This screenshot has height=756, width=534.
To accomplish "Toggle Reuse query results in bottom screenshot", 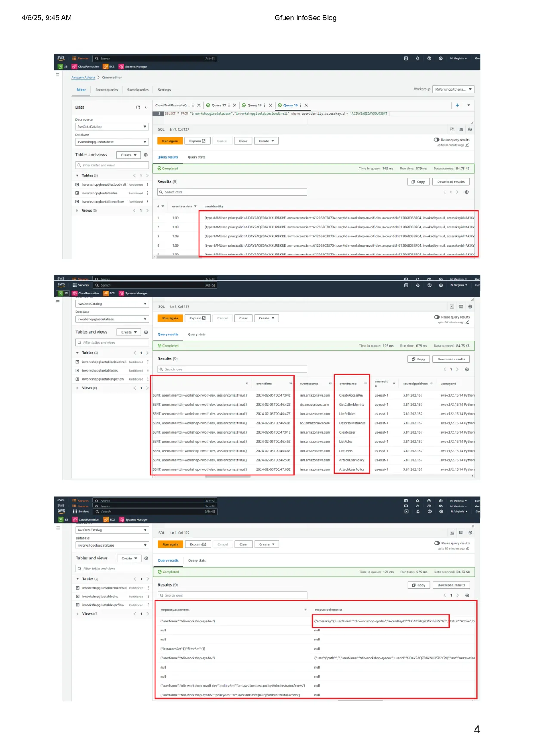I will (x=437, y=544).
